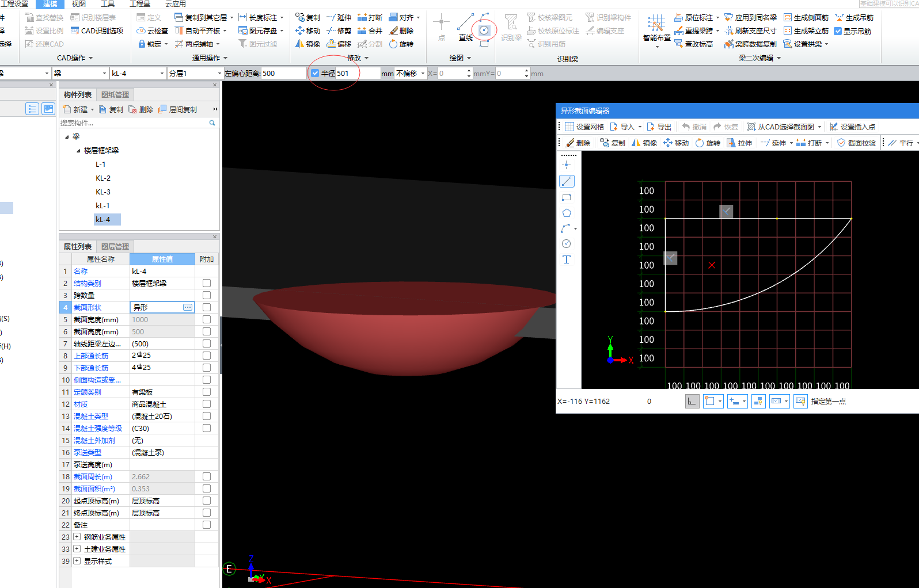Viewport: 919px width, 588px height.
Task: Open the 工程量 ribbon tab
Action: click(x=140, y=4)
